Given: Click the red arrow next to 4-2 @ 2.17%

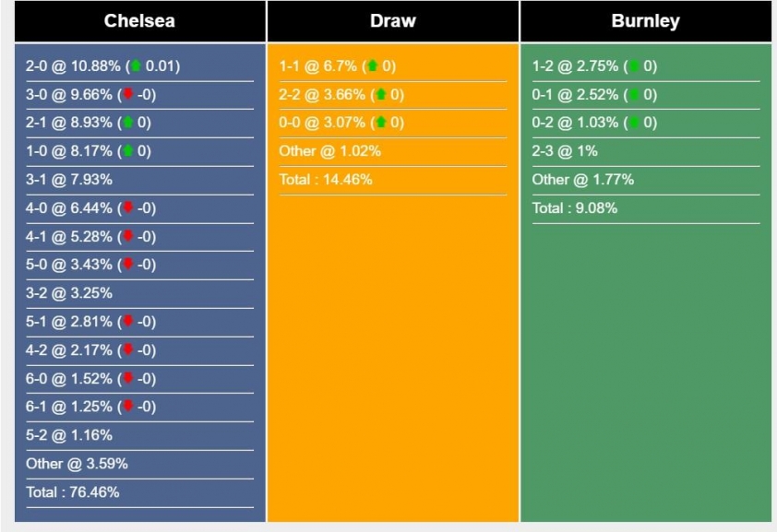Looking at the screenshot, I should (128, 350).
